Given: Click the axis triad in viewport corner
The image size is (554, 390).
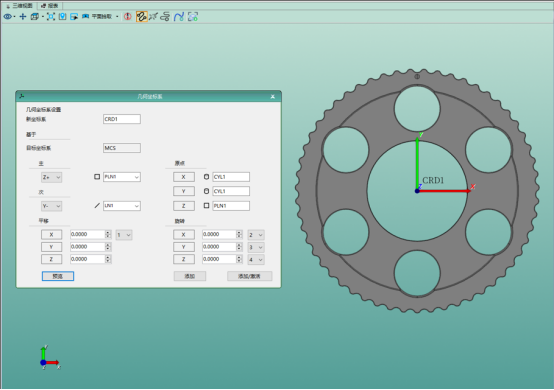Looking at the screenshot, I should click(x=49, y=358).
